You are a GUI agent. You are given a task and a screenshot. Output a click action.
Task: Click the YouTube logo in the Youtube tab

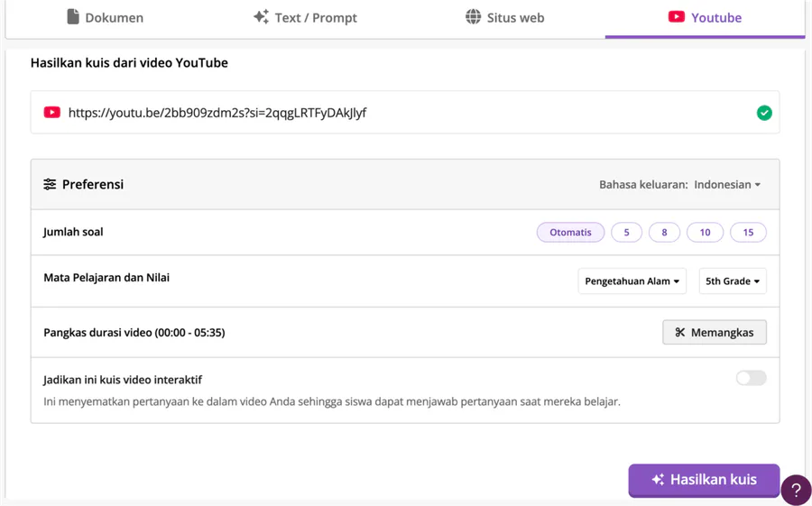point(676,17)
